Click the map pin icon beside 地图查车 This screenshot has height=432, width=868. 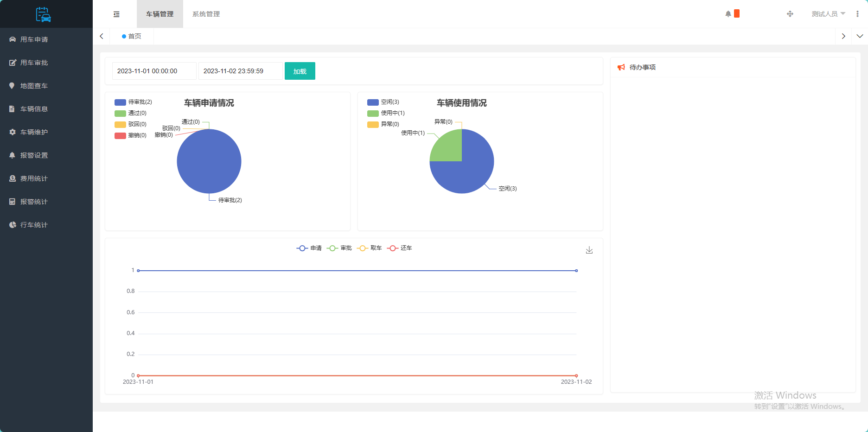[x=12, y=86]
